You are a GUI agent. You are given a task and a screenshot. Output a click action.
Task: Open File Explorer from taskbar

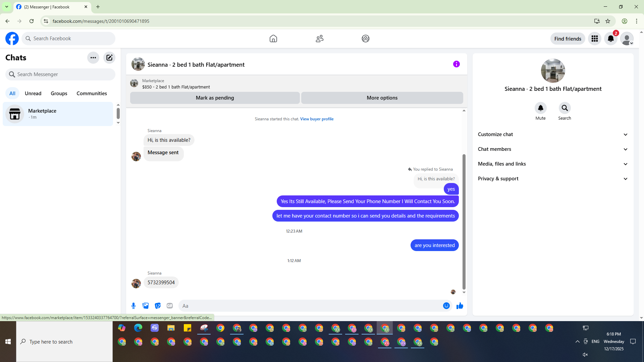[171, 328]
